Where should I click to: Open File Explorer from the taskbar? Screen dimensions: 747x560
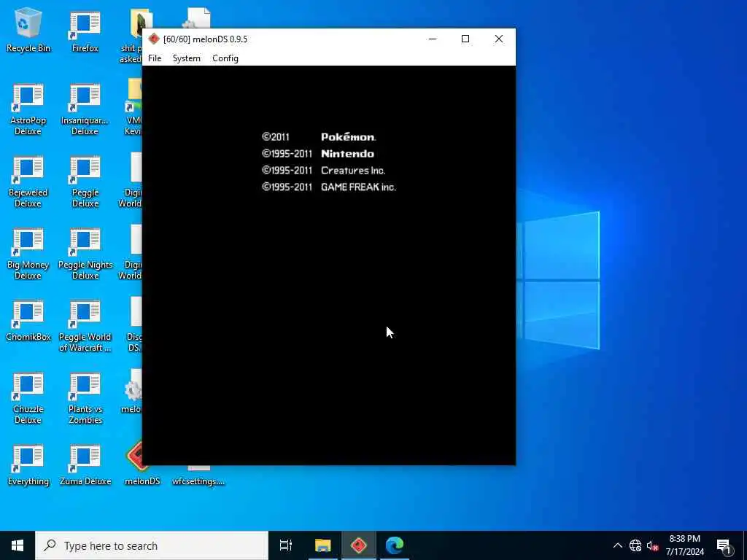tap(322, 545)
